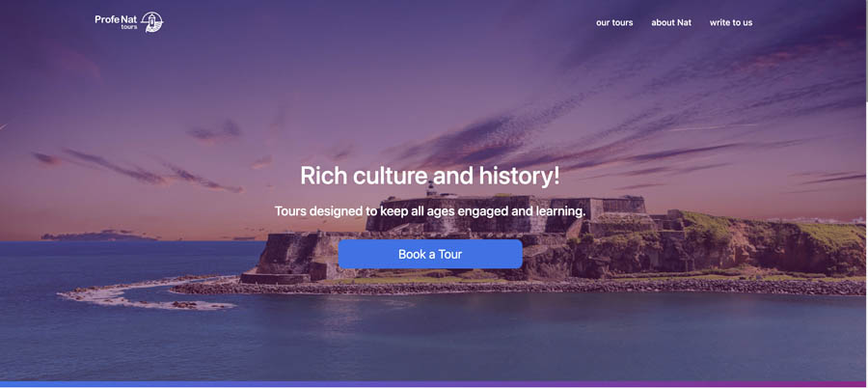Click the lighthouse tower atop the fort
The image size is (868, 388).
point(431,188)
